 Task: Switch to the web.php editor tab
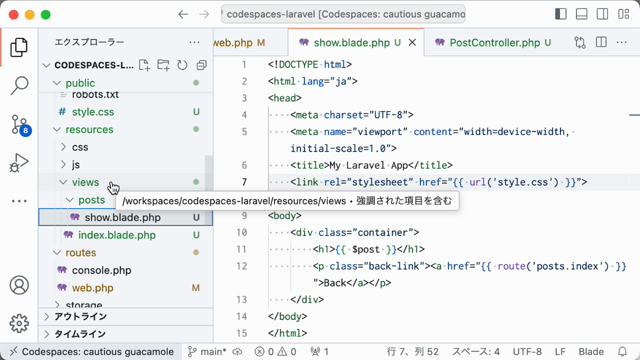tap(240, 42)
